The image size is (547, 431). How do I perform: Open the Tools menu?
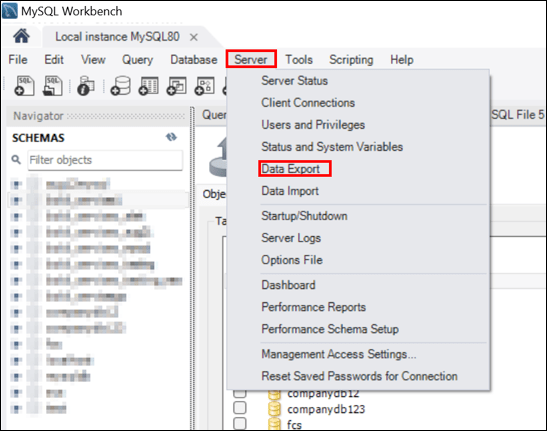[x=299, y=59]
